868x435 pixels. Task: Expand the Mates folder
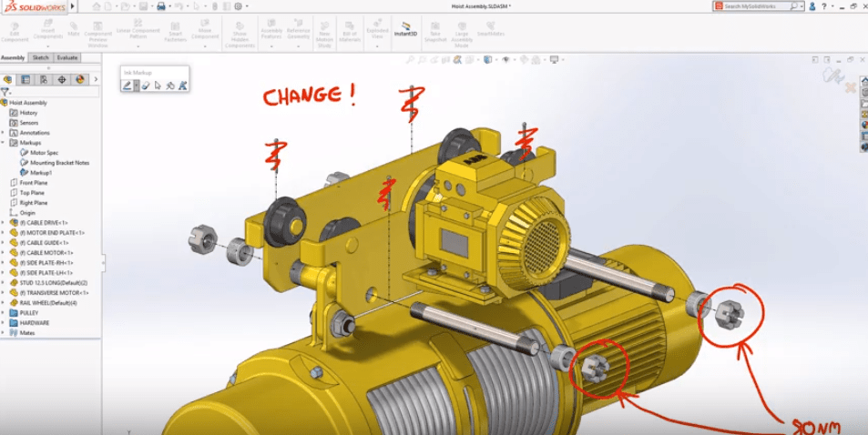[4, 332]
